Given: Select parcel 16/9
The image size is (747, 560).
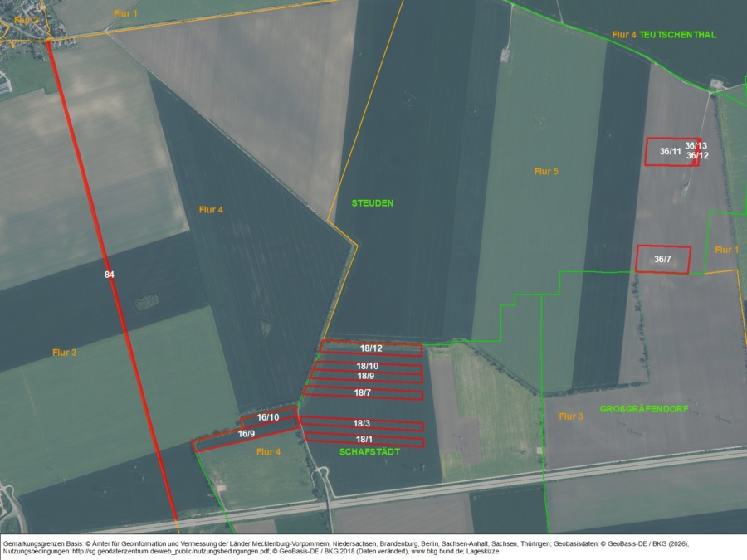Looking at the screenshot, I should 247,434.
